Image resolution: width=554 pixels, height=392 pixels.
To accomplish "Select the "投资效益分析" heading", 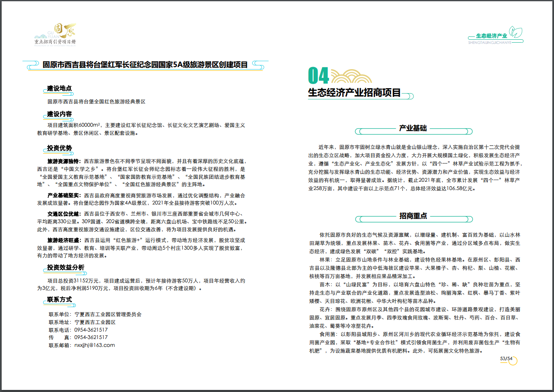I will click(65, 267).
